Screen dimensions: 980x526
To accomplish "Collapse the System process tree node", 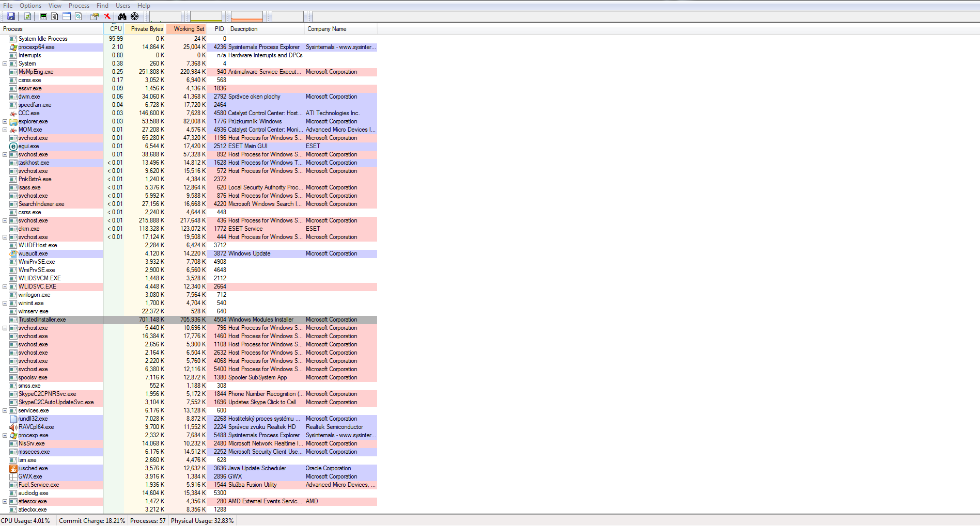I will (x=5, y=63).
